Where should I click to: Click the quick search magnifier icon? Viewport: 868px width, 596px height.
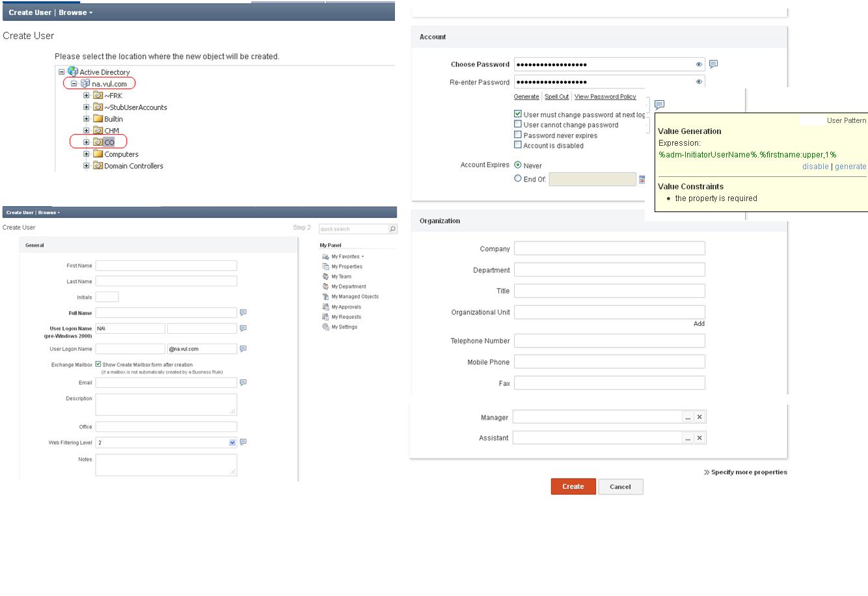[392, 229]
